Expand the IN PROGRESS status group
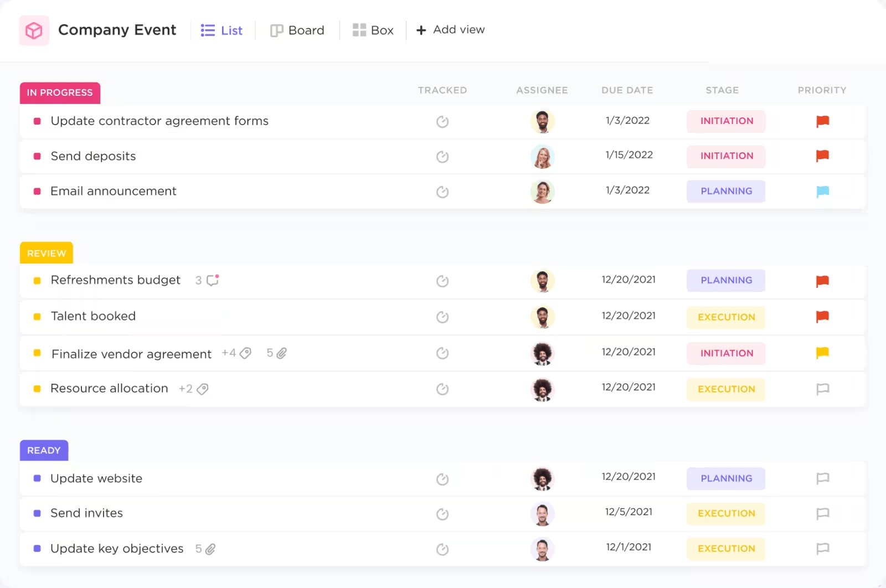886x588 pixels. coord(60,93)
